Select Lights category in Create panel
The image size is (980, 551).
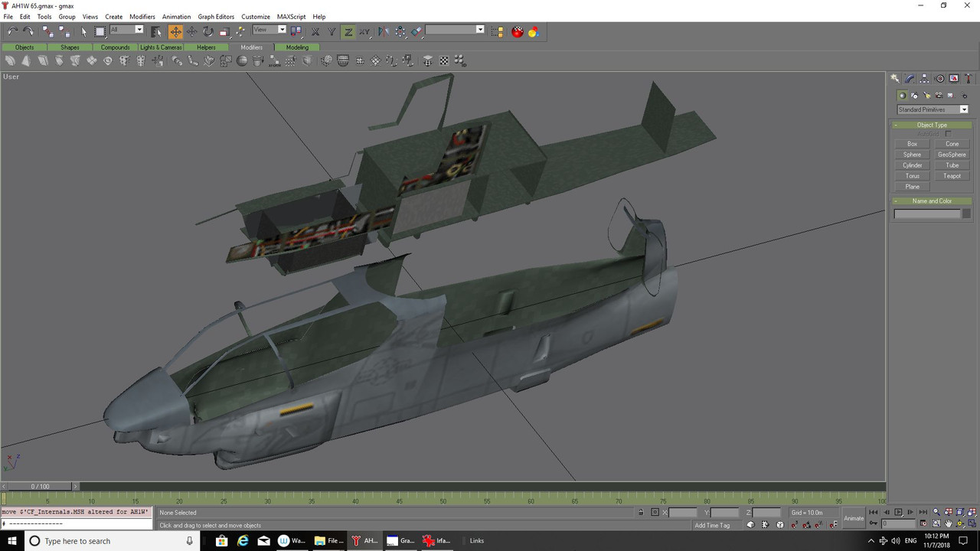927,96
